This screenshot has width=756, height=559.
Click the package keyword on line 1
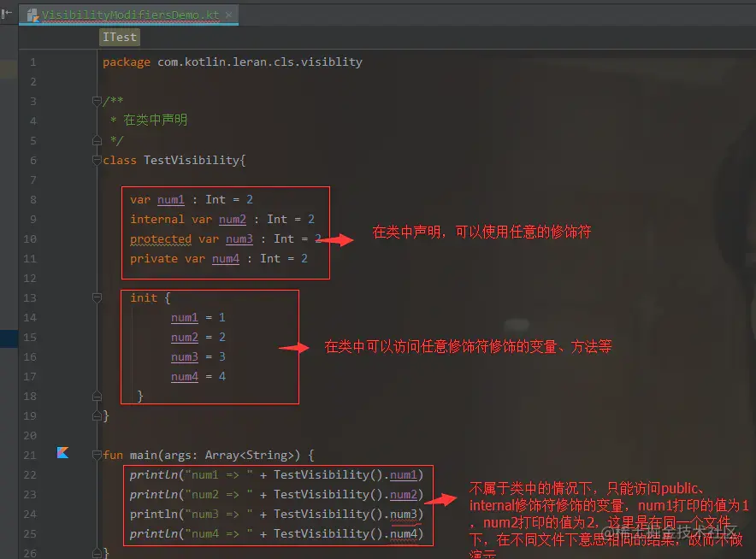[x=127, y=62]
